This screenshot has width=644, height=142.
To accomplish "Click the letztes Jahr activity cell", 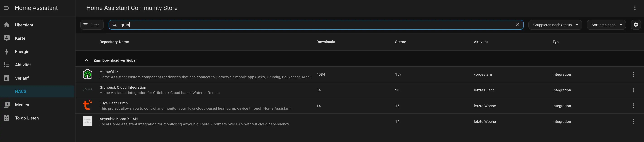I will 484,90.
